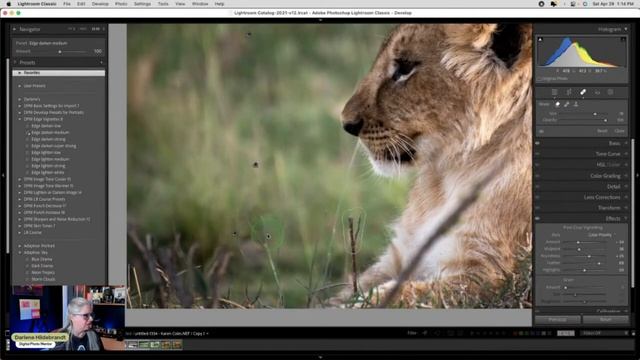Enable Original Photo checkbox under histogram
Image resolution: width=640 pixels, height=360 pixels.
click(540, 78)
